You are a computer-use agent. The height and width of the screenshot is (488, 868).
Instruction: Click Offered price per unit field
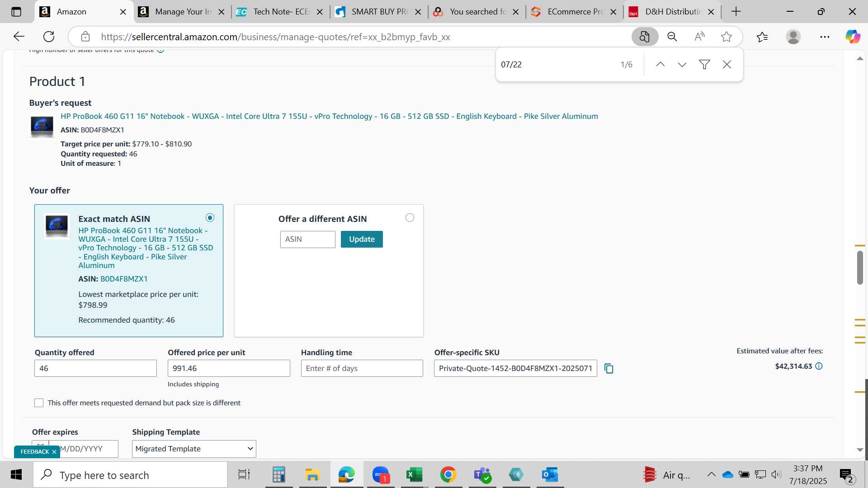coord(229,368)
